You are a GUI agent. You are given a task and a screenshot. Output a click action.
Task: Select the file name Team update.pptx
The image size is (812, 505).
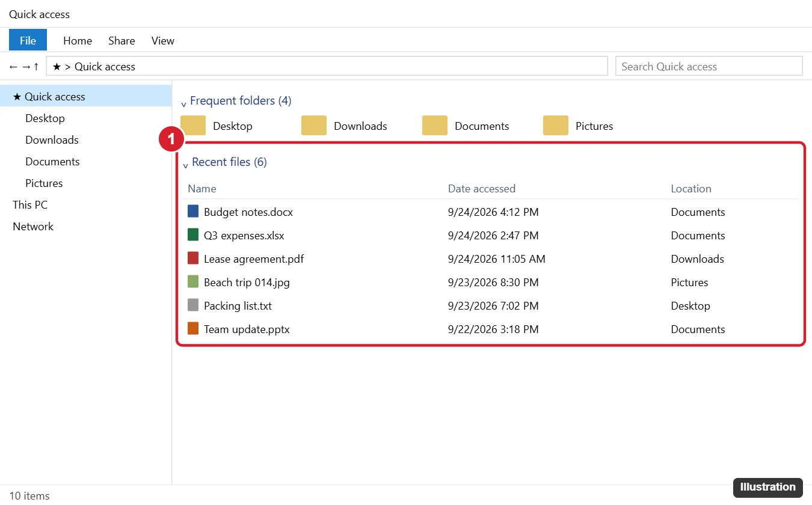[x=247, y=329]
